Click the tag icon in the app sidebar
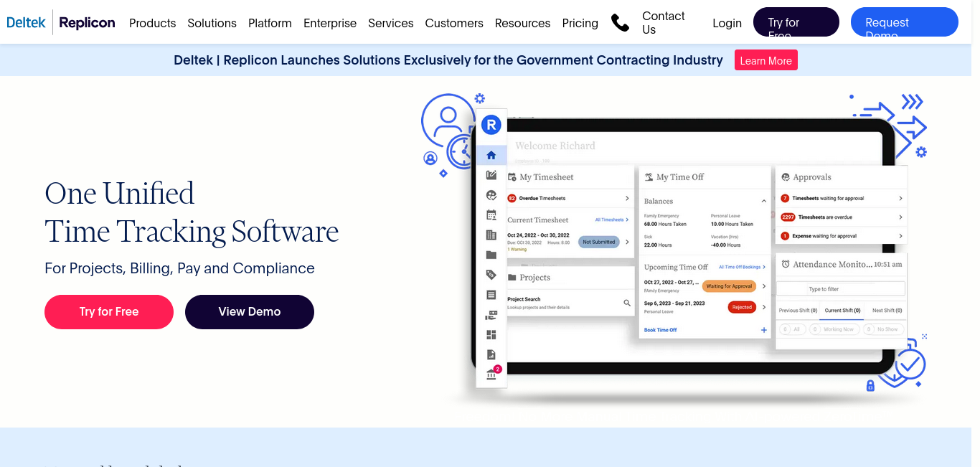The image size is (980, 467). [491, 275]
